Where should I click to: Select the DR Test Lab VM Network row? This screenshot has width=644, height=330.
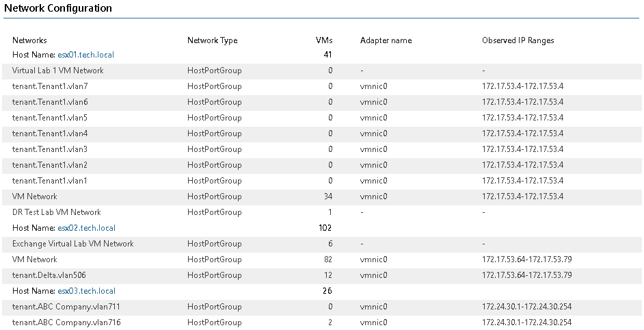[x=322, y=212]
